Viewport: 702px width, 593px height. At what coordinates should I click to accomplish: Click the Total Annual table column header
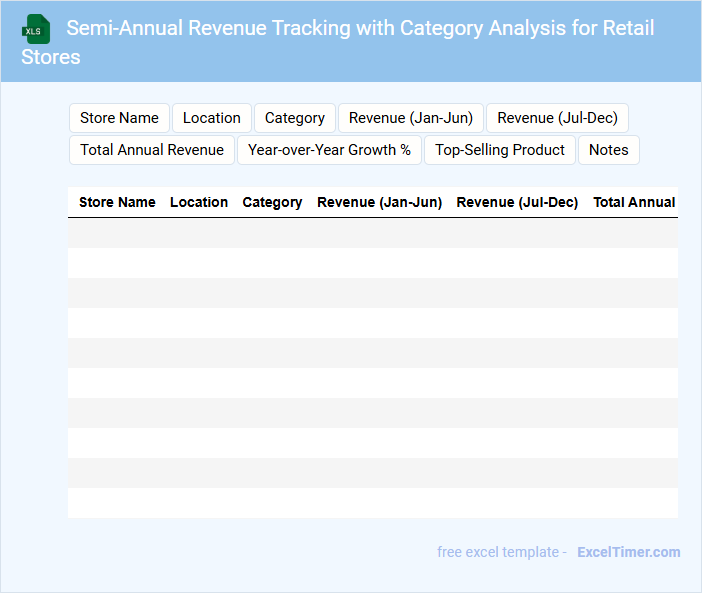coord(634,202)
